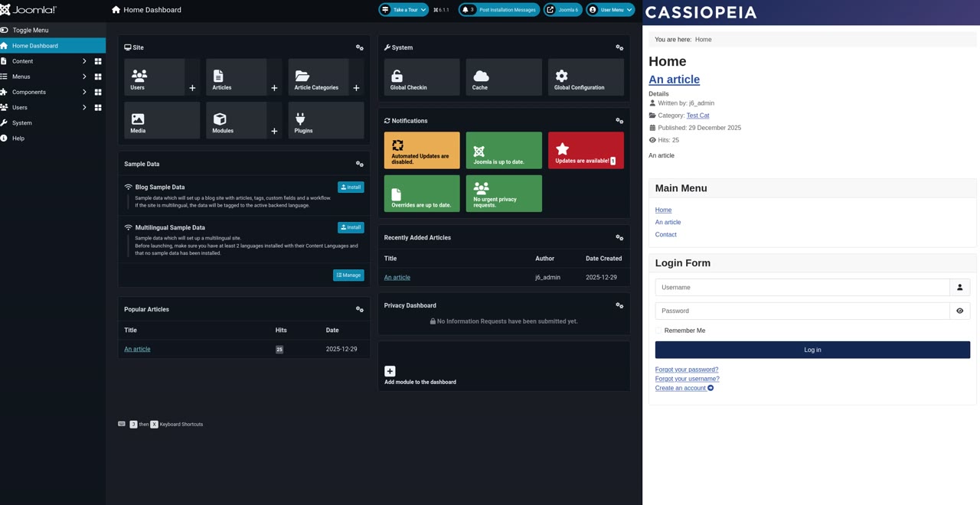Open Global Checkin tile

click(x=422, y=77)
